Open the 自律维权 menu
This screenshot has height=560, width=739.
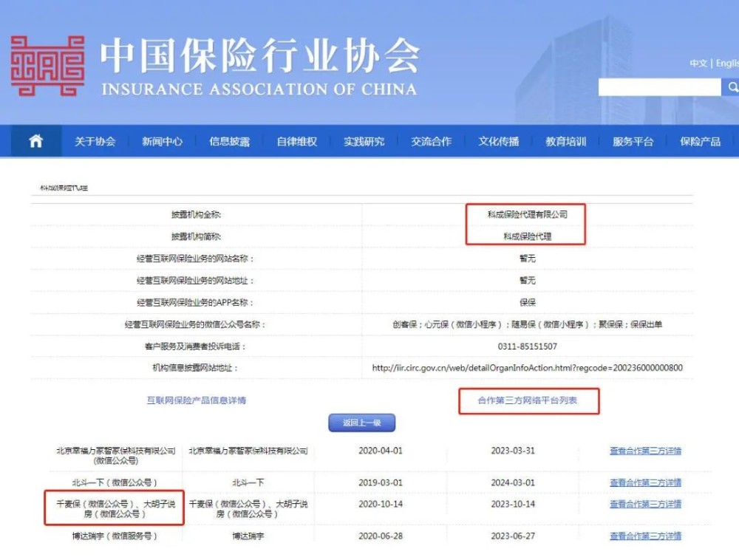tap(297, 141)
